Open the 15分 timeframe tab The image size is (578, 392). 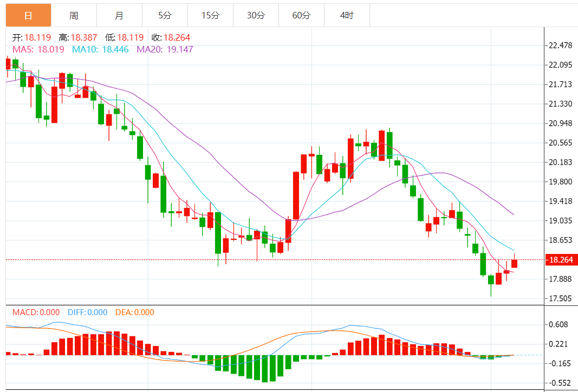(211, 15)
